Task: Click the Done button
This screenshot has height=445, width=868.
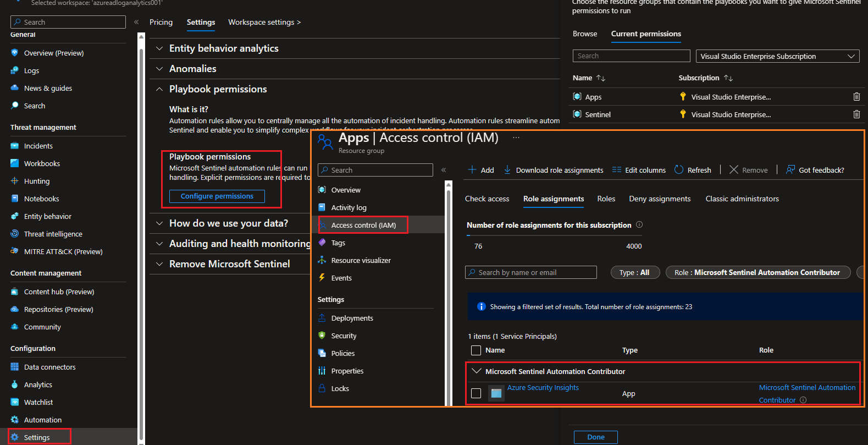Action: pos(596,437)
